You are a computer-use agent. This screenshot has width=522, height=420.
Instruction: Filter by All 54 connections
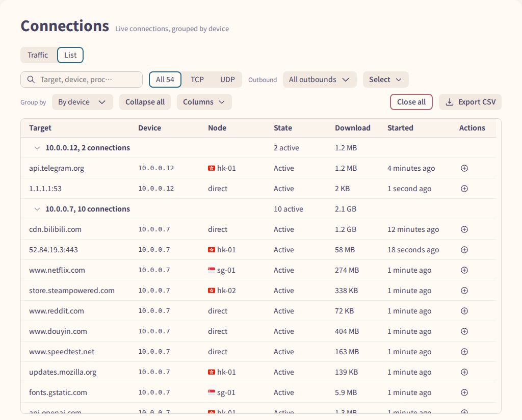click(x=165, y=80)
